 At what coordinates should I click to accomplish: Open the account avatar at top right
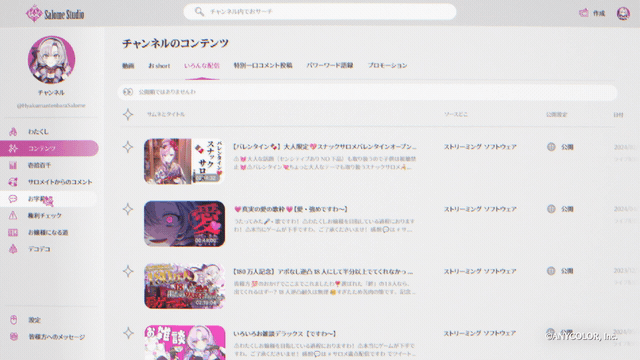pos(623,13)
